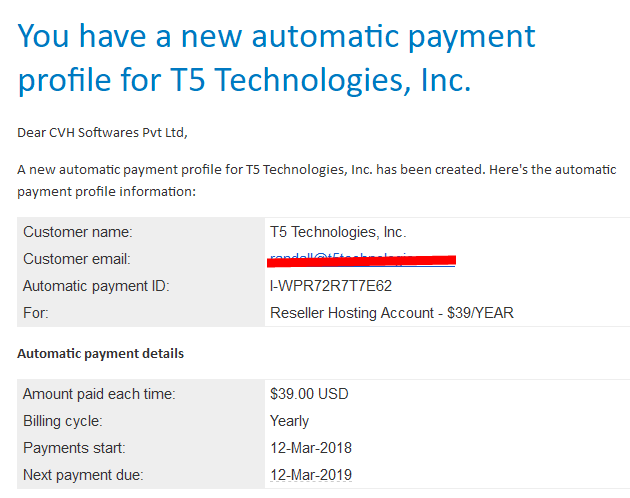Click the 'Next payment due:' label

(x=83, y=475)
